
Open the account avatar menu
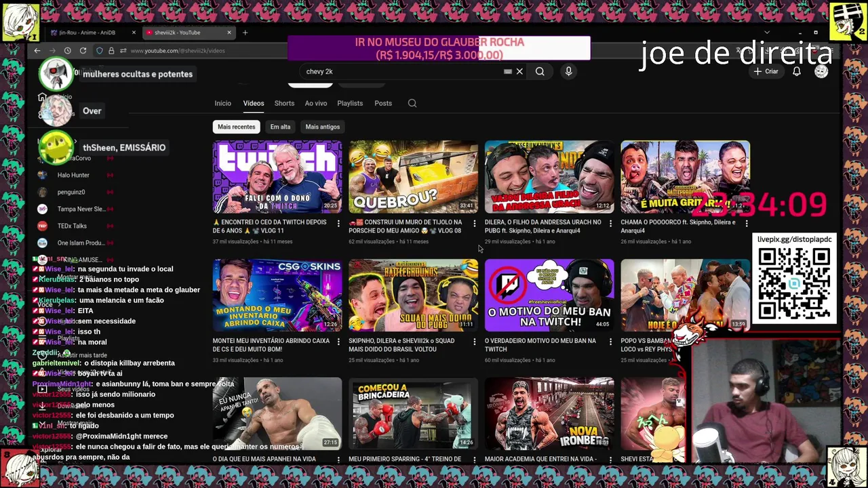click(x=821, y=71)
